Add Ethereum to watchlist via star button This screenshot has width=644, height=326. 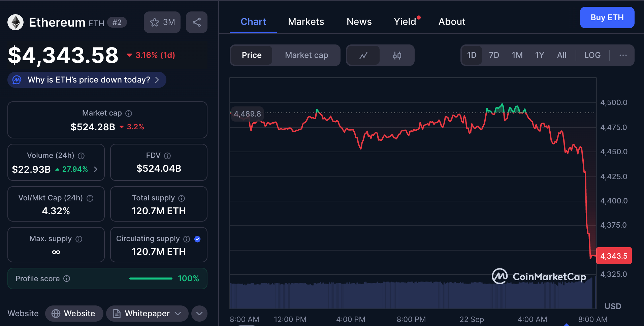(x=162, y=22)
